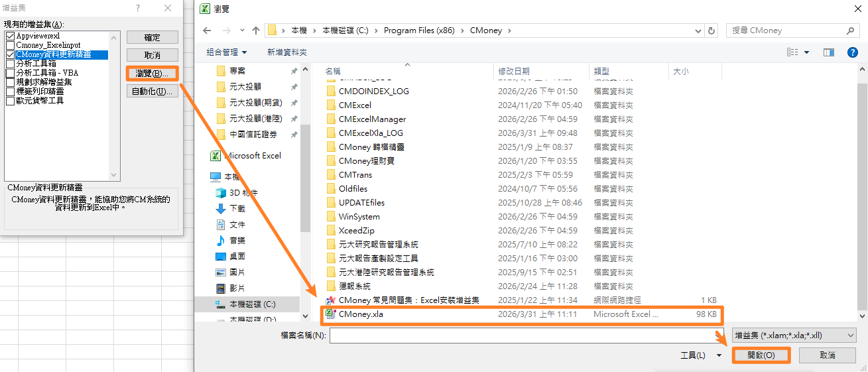
Task: Expand the address bar history dropdown
Action: pos(698,31)
